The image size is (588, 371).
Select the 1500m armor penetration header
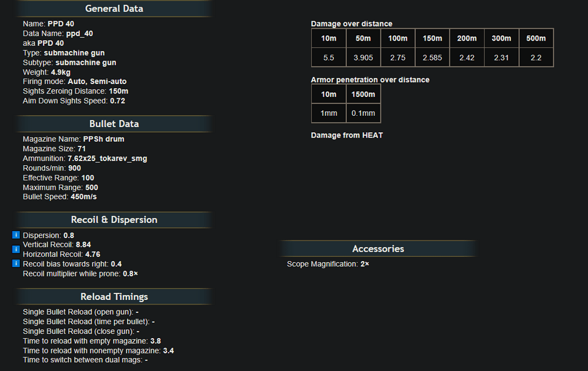(363, 94)
